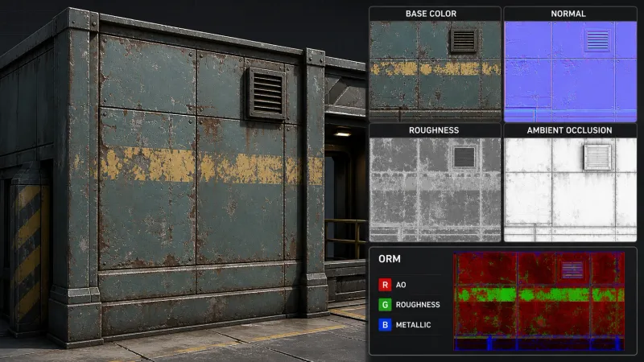Viewport: 644px width, 362px height.
Task: Click the METALLIC legend label
Action: [413, 325]
